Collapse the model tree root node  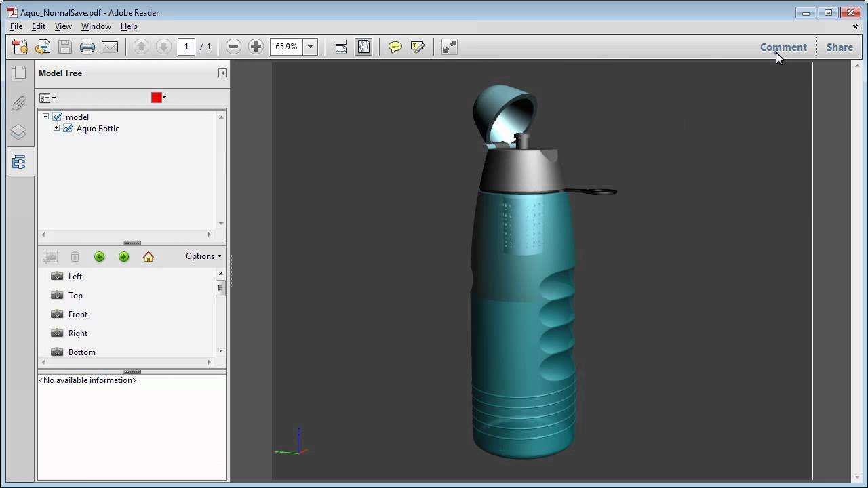pos(45,117)
